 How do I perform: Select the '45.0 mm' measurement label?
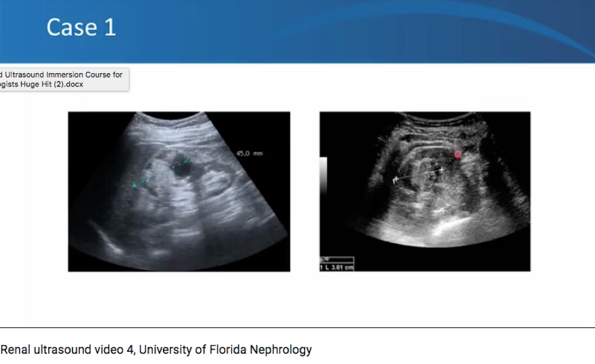coord(249,152)
